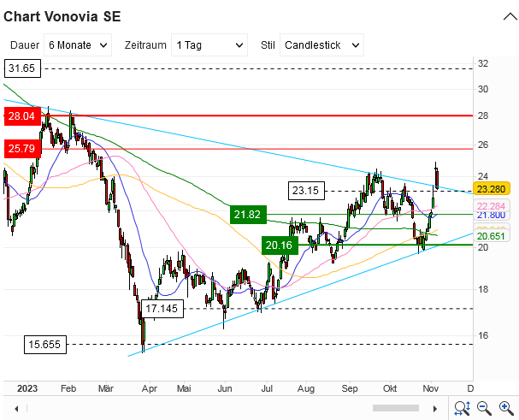
Task: Click the 17.145 price level label
Action: point(162,309)
